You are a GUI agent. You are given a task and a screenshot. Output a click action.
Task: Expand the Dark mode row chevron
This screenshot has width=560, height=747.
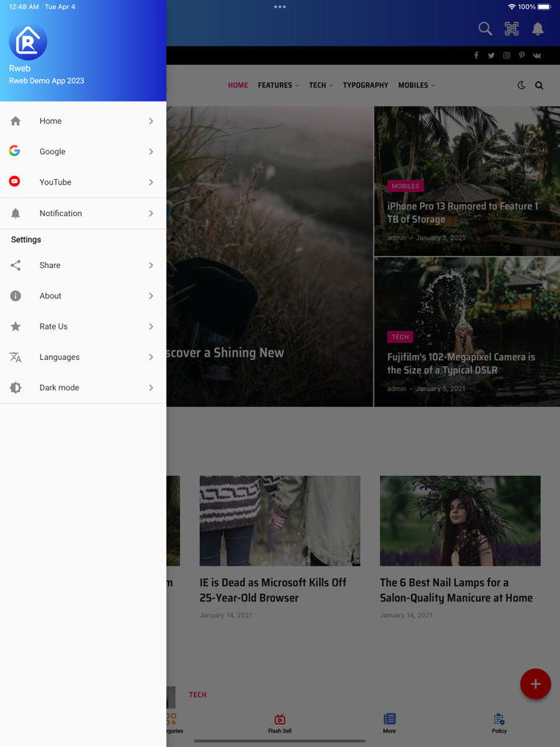pyautogui.click(x=151, y=387)
